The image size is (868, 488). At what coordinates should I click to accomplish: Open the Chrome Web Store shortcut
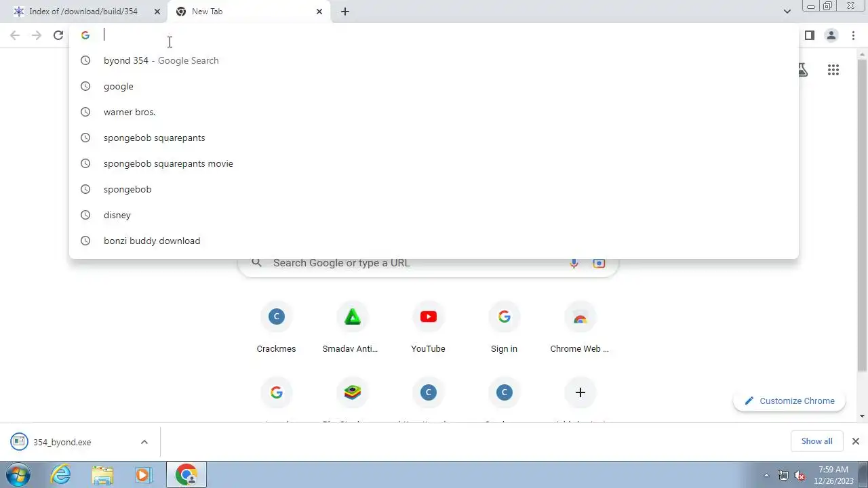(x=580, y=328)
